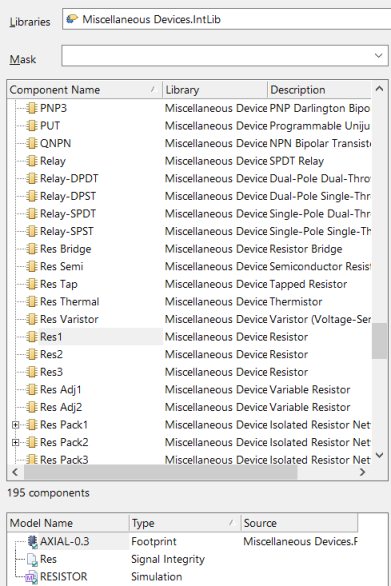391x586 pixels.
Task: Click the 'Tapped Resistor' description cell
Action: 308,284
